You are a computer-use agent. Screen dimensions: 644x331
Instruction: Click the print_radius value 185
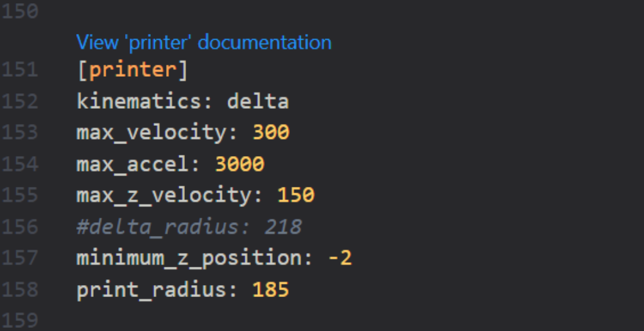tap(271, 289)
